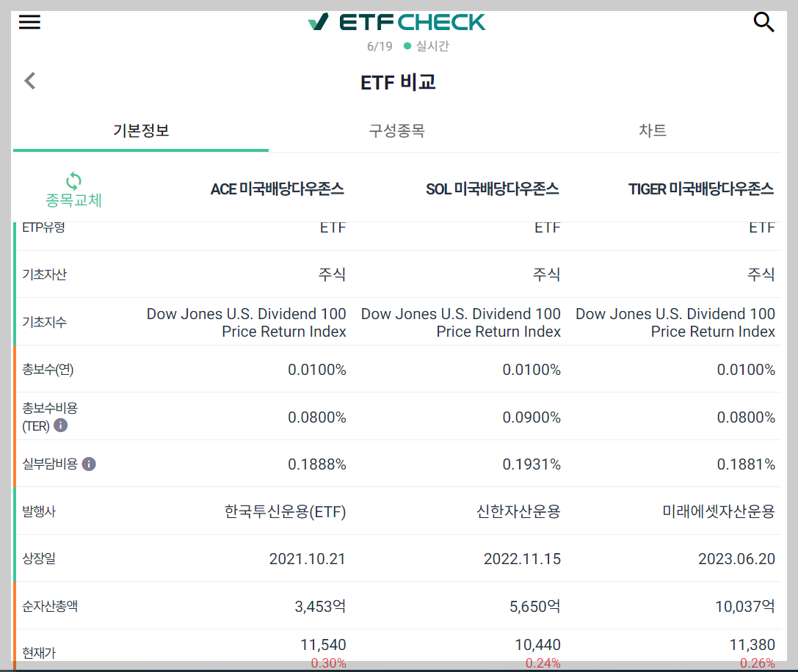The image size is (798, 672).
Task: Click the 실시간 label
Action: (x=432, y=45)
